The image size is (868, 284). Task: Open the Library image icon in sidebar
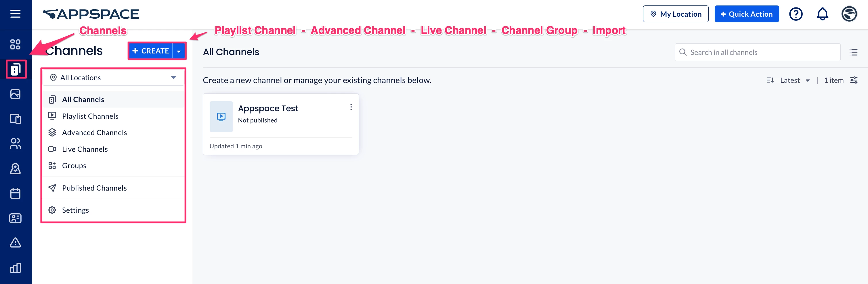[x=15, y=94]
